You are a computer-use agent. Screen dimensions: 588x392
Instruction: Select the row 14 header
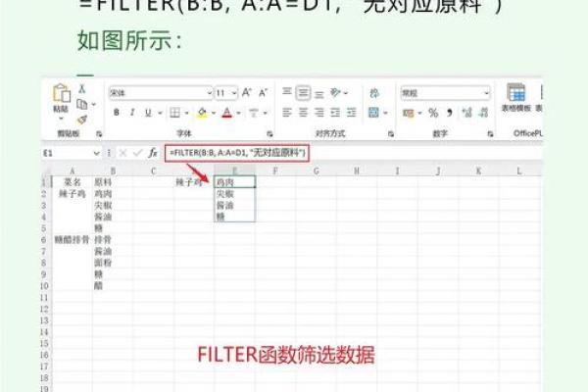click(44, 332)
